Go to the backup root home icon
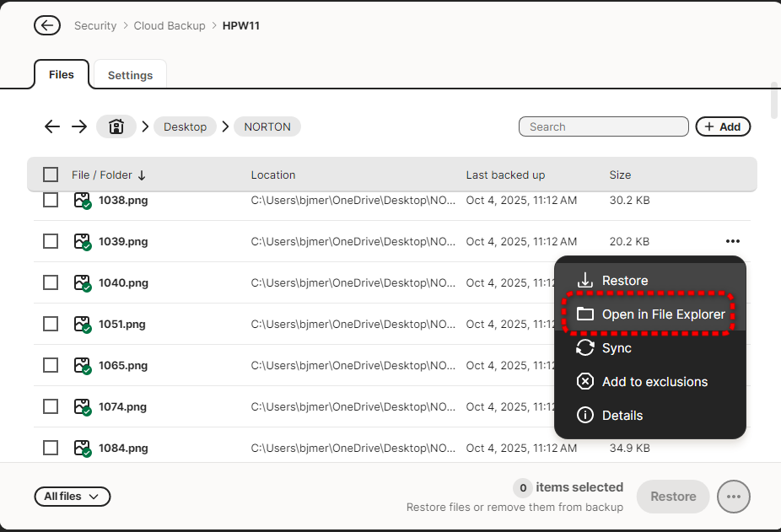The height and width of the screenshot is (532, 781). click(116, 126)
